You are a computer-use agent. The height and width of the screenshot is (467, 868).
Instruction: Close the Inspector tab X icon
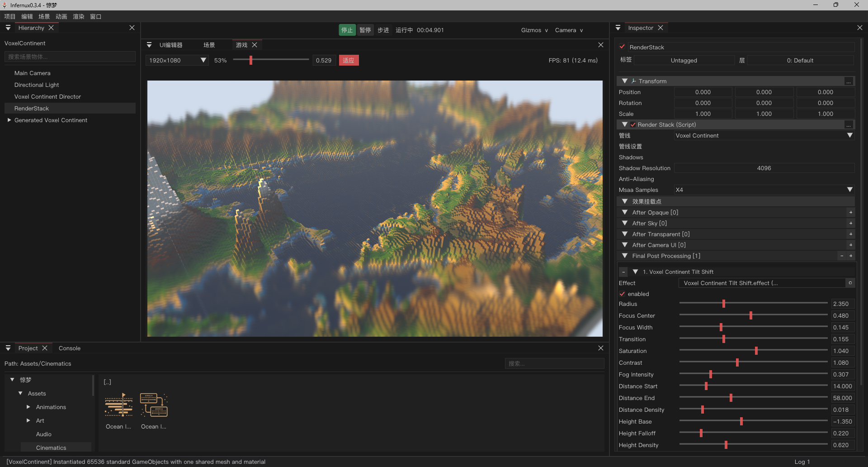pos(660,28)
